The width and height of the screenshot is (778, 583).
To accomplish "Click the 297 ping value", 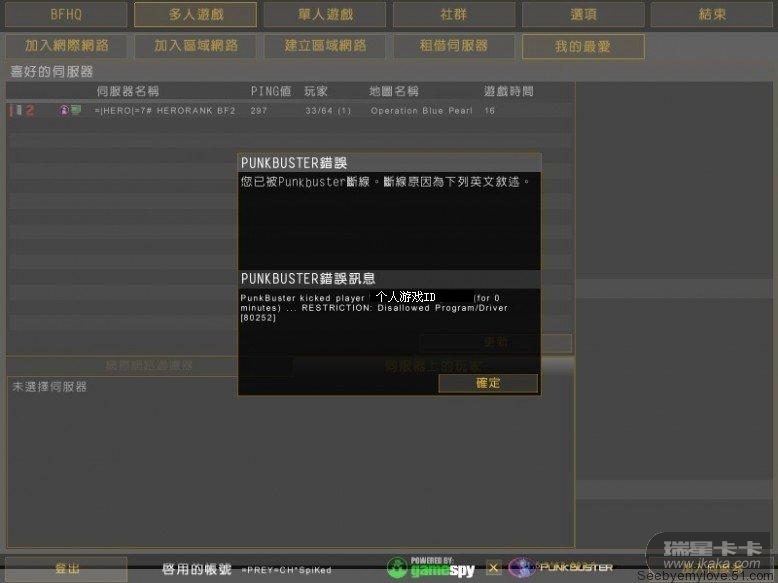I will pyautogui.click(x=259, y=111).
